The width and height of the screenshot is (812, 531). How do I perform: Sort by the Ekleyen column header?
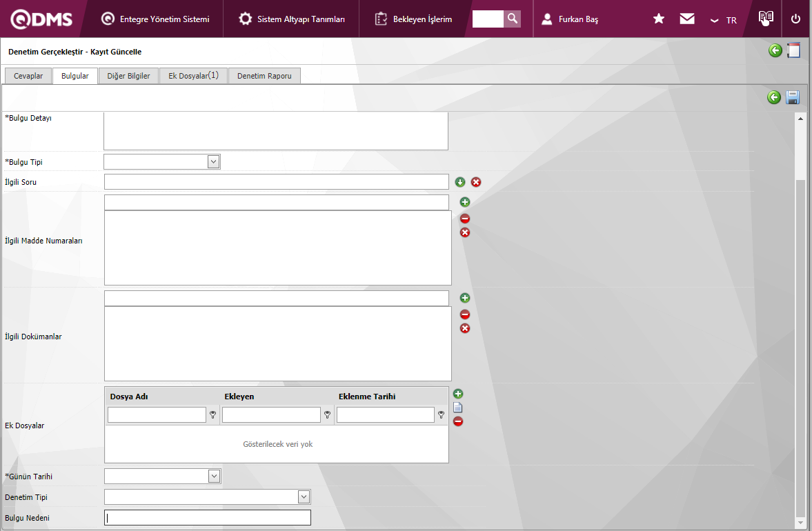239,397
